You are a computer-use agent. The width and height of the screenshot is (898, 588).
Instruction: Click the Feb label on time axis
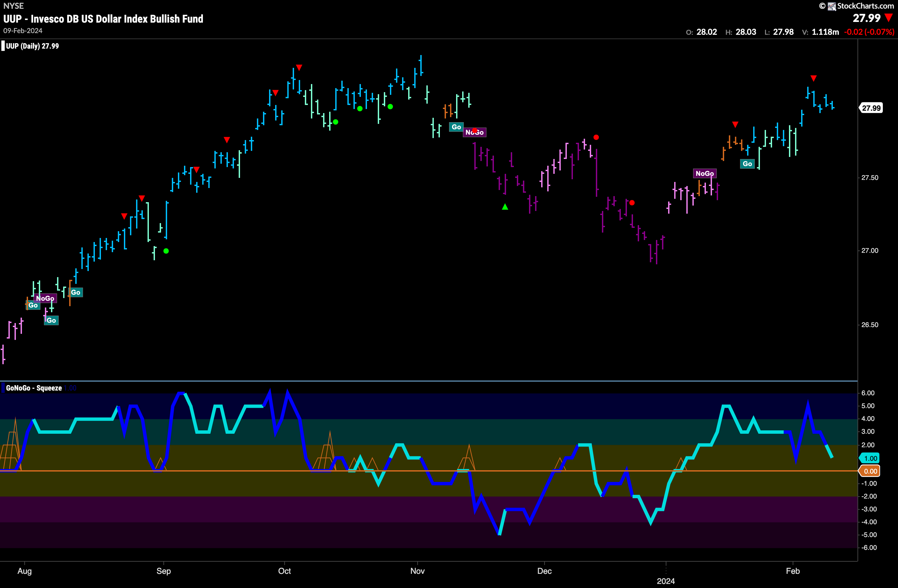pos(793,571)
